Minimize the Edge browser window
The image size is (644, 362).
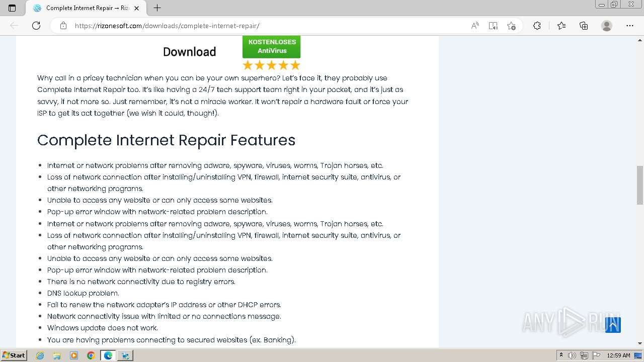pyautogui.click(x=602, y=5)
